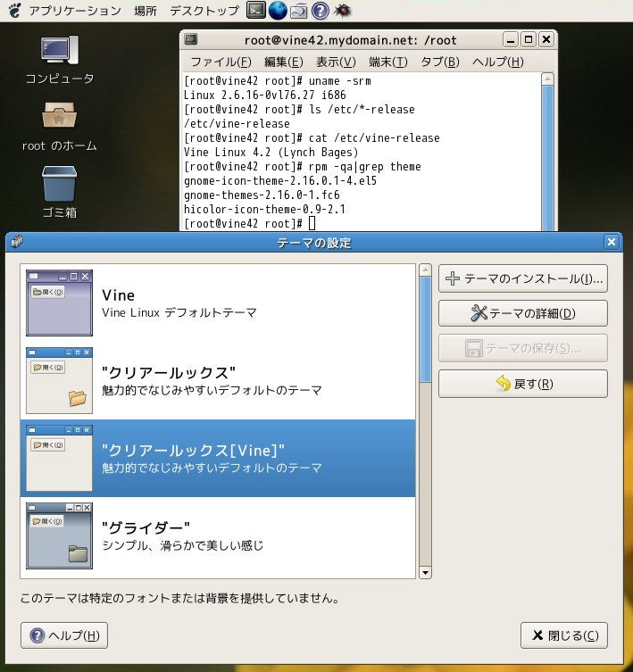The width and height of the screenshot is (633, 672).
Task: Click terminal title "root@vine42.mydomain.net: /root"
Action: click(350, 40)
